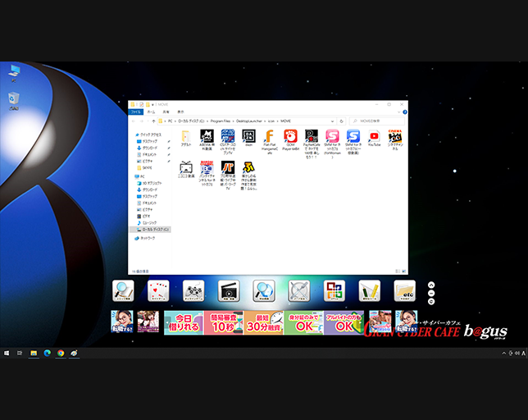This screenshot has width=528, height=420.
Task: Refresh the MOVIE folder view
Action: pyautogui.click(x=341, y=121)
